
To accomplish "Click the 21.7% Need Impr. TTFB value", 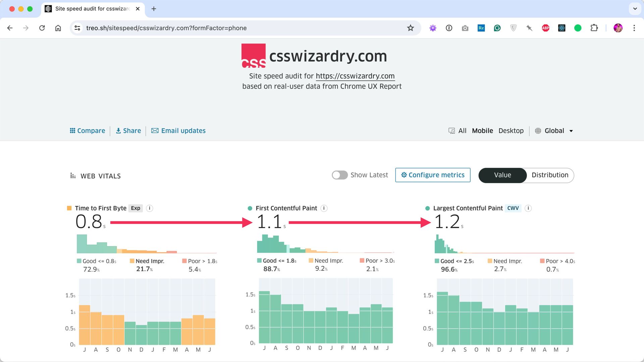I will click(x=145, y=269).
